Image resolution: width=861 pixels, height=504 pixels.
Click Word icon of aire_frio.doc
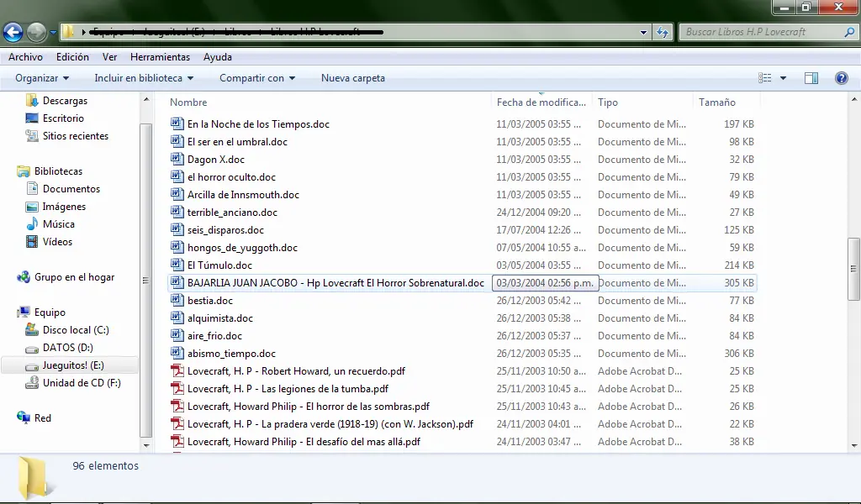point(177,335)
